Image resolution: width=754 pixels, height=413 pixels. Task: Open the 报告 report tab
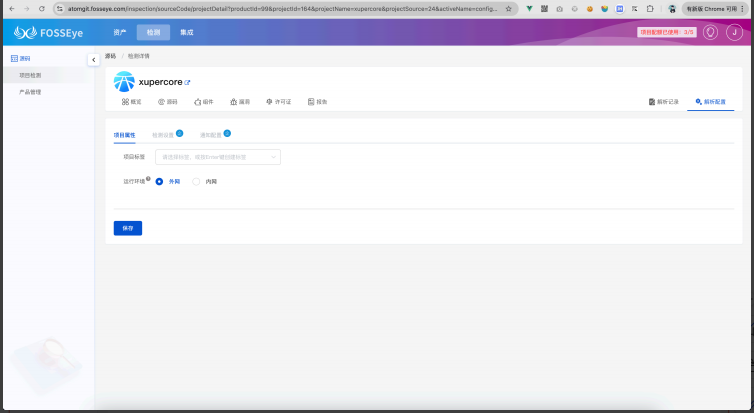click(317, 101)
